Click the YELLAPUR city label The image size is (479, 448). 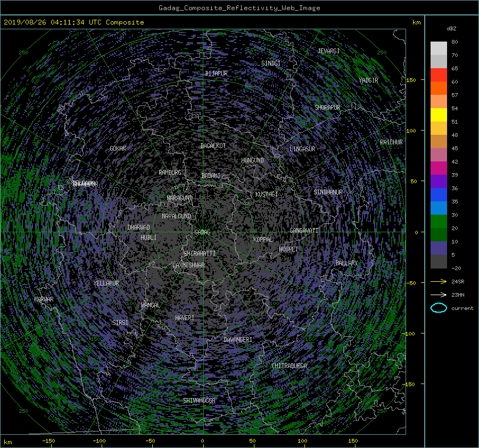(106, 283)
